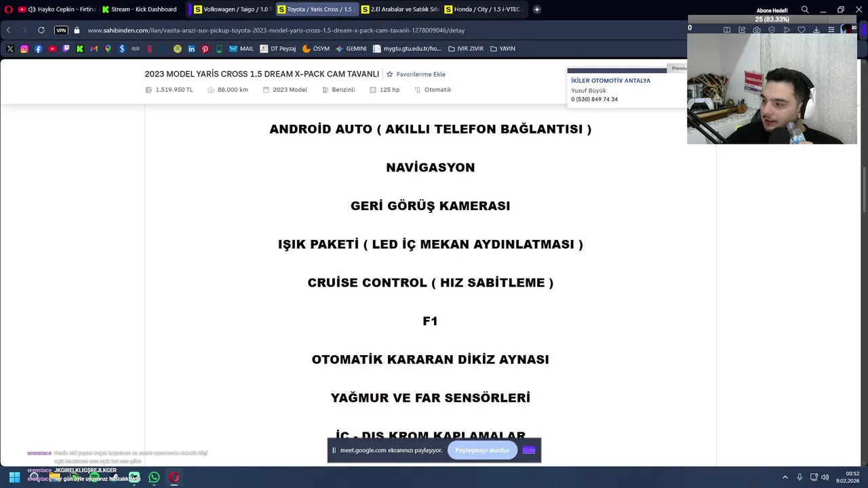Expand the IVIR ZIVIR bookmarks folder

click(465, 49)
